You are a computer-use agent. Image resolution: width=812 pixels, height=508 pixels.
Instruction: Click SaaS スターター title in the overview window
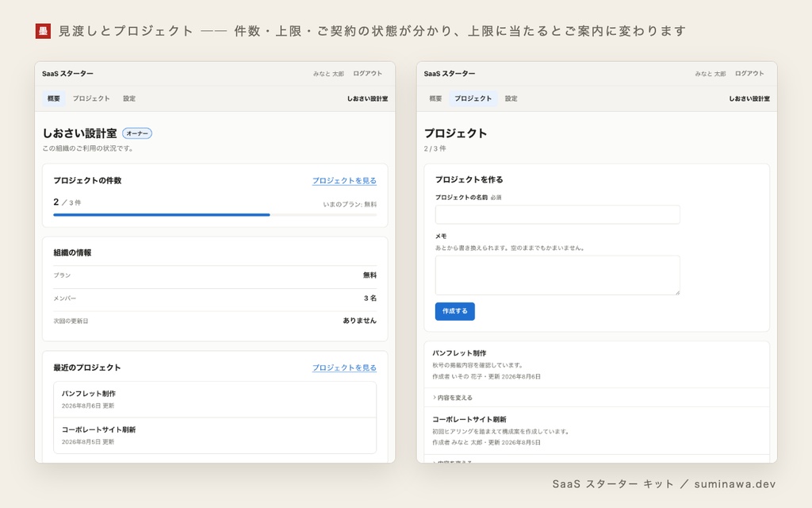68,74
